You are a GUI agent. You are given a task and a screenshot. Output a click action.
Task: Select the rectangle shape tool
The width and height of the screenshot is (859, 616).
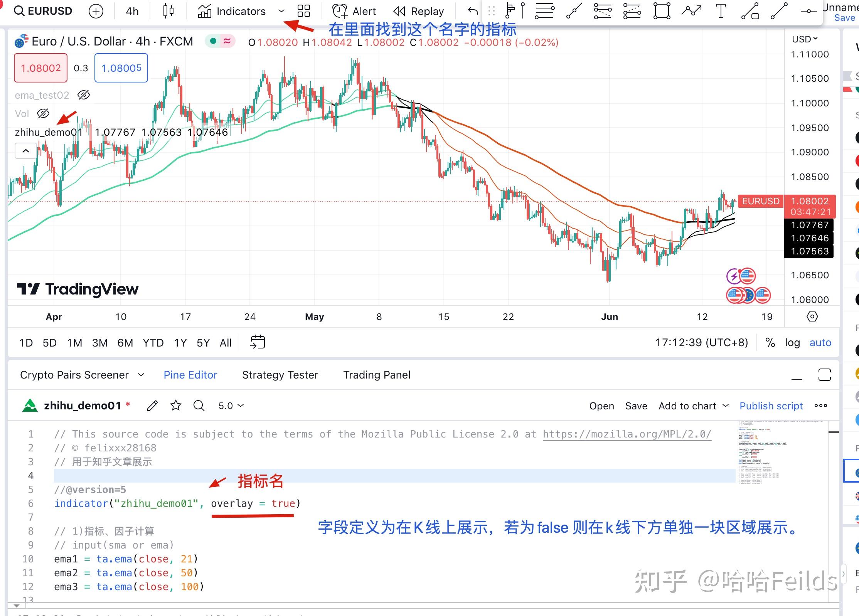[662, 11]
